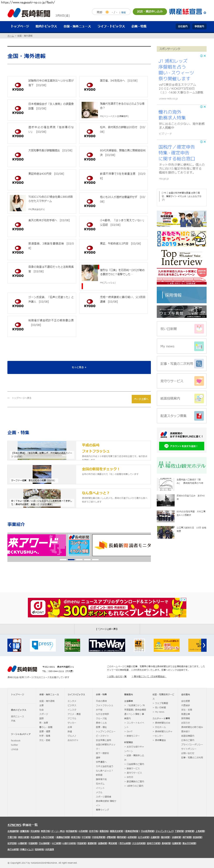Click the [↑]ページ上部へ戻る footer bar
The image size is (214, 868).
click(x=107, y=629)
